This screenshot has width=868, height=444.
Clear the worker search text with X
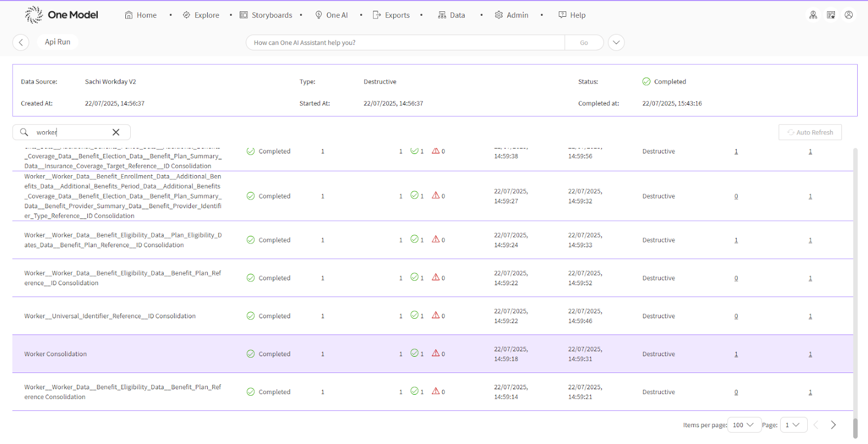[116, 132]
